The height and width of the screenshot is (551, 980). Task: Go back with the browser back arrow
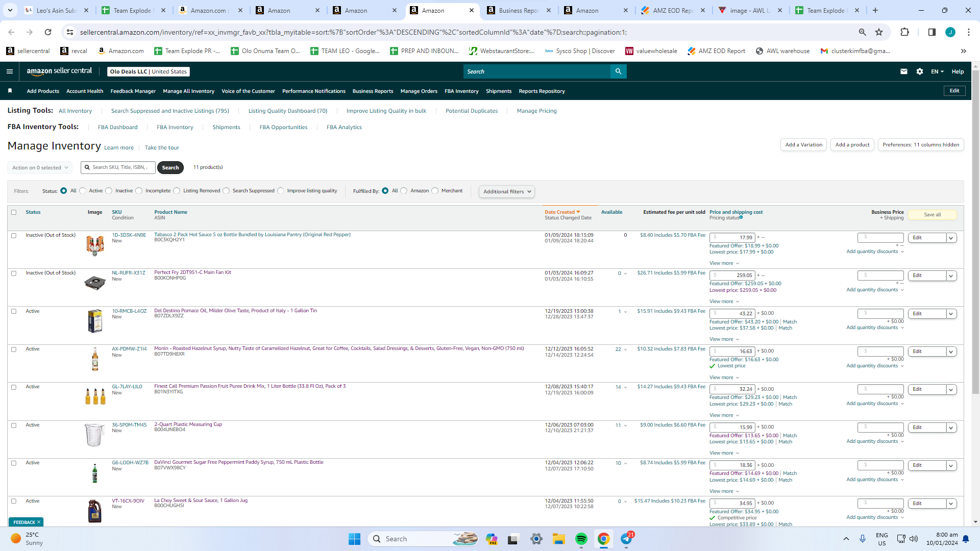(11, 32)
